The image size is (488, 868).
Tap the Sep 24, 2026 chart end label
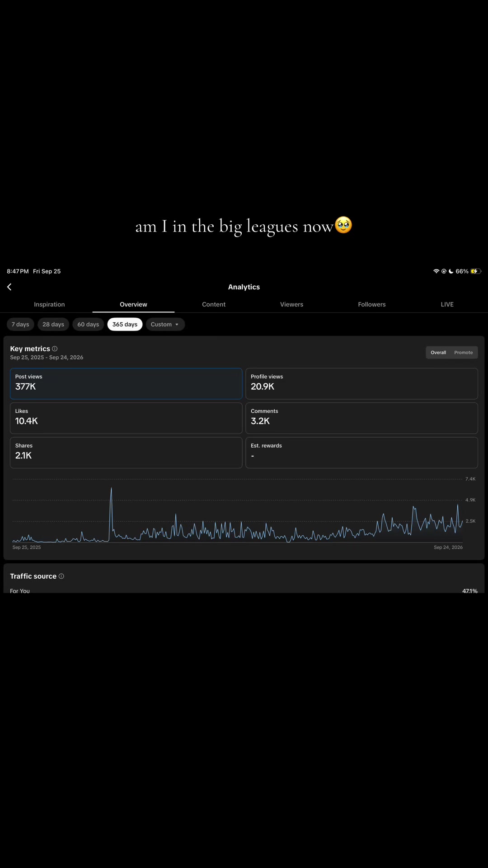pyautogui.click(x=448, y=547)
